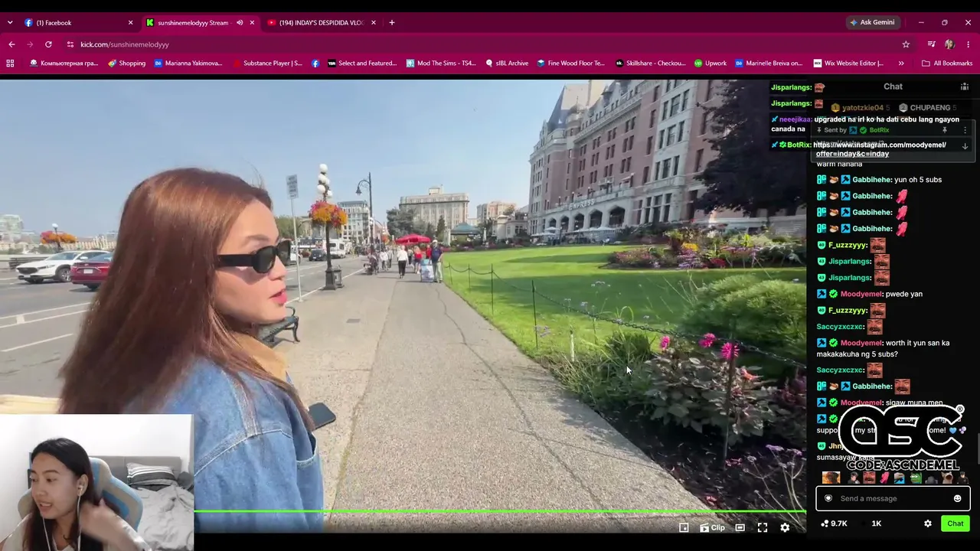Open the Chrome three-dot menu

(x=969, y=44)
